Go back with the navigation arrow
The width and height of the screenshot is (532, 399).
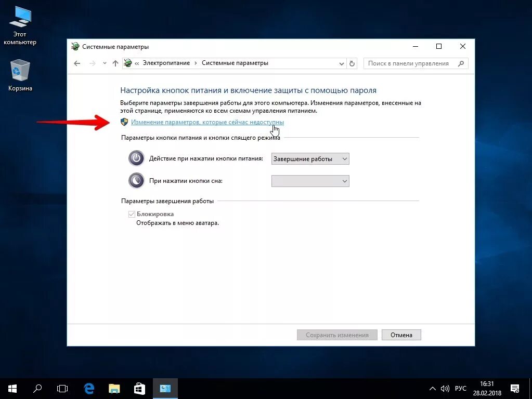pyautogui.click(x=77, y=63)
